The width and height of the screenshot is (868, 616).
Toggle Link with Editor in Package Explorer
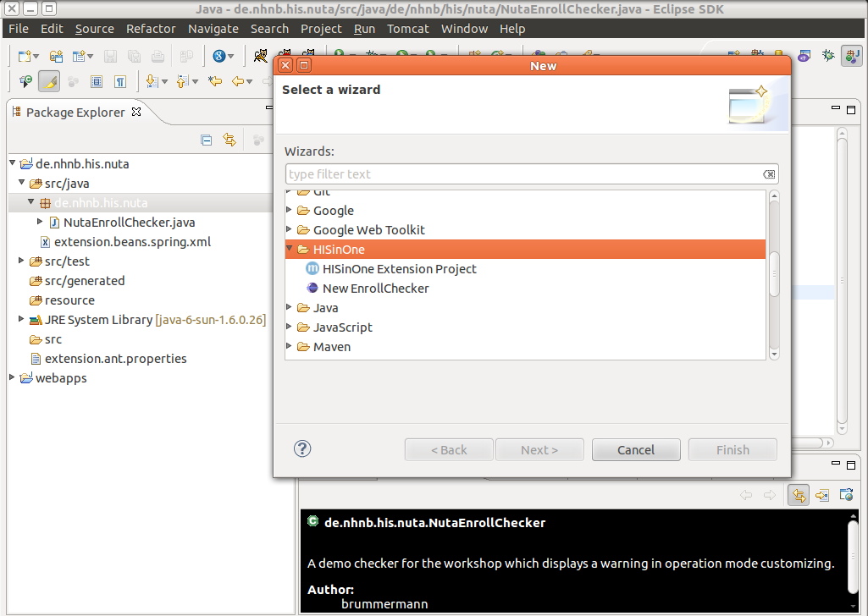[229, 140]
